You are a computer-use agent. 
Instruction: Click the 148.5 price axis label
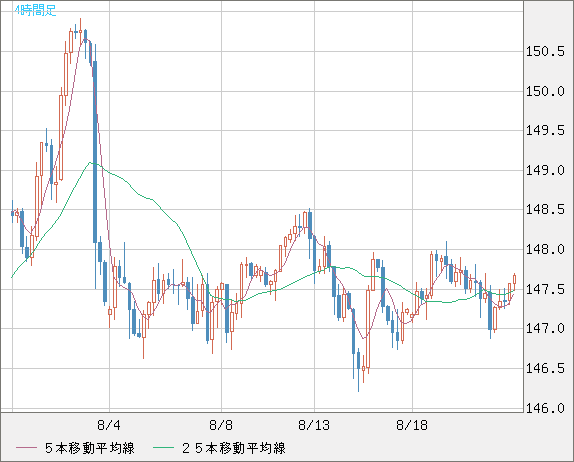[x=545, y=210]
